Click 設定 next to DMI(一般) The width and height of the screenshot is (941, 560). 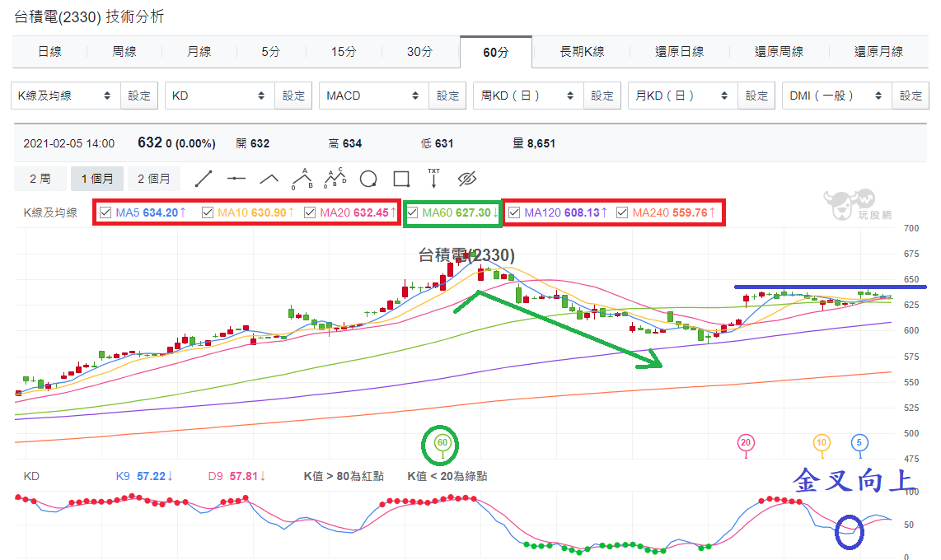(911, 96)
